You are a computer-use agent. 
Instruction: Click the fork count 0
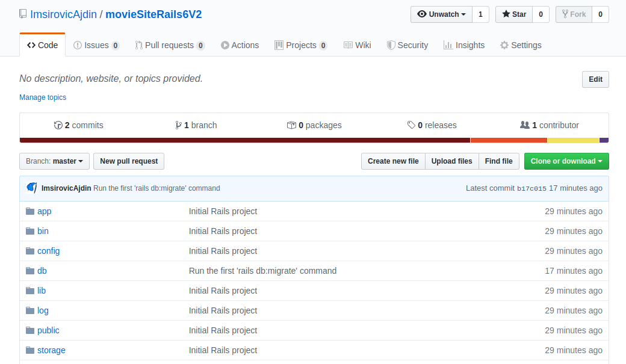coord(601,14)
